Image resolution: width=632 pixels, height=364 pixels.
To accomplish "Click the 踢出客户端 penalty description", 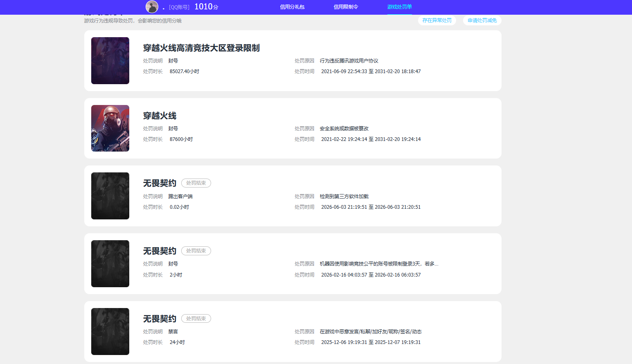I will click(x=180, y=197).
